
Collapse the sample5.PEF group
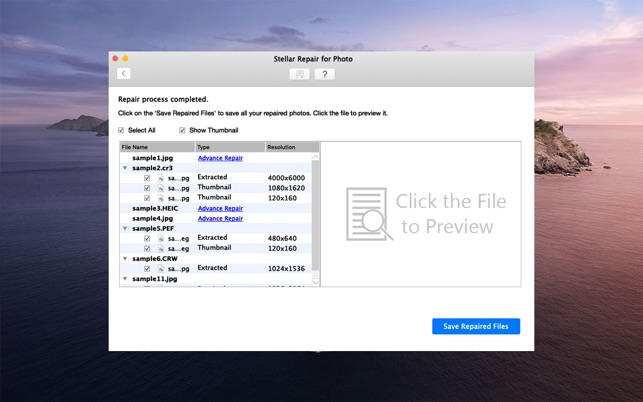click(x=125, y=228)
